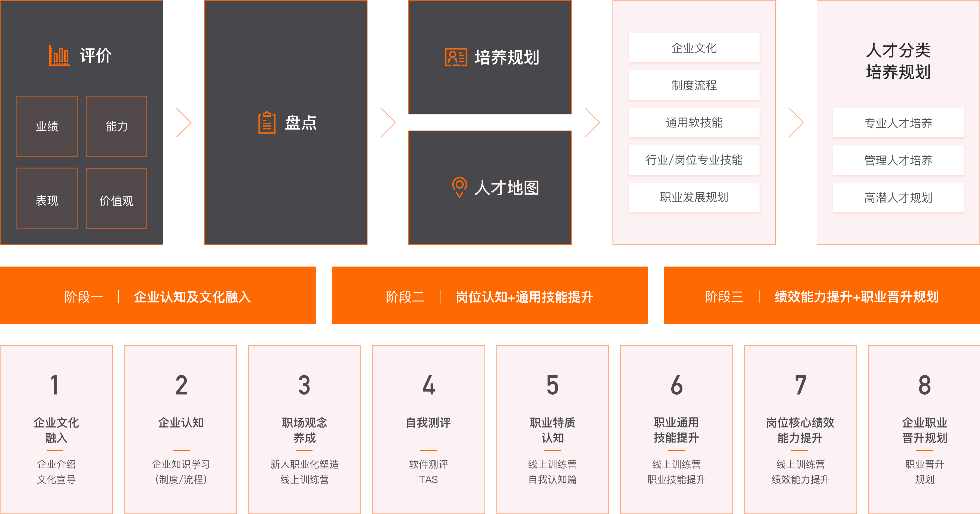This screenshot has height=514, width=980.
Task: Click the ID card icon beside 培养规划
Action: (456, 57)
